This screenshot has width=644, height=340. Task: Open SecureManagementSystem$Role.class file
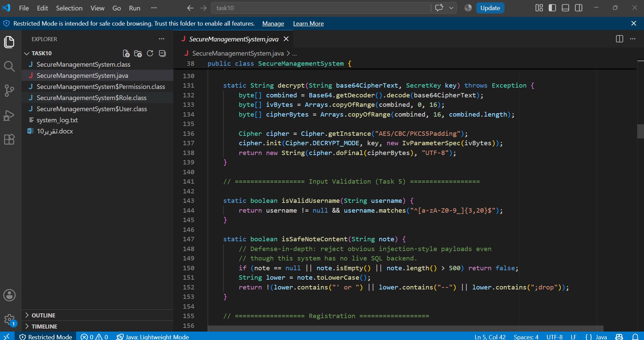pyautogui.click(x=97, y=98)
